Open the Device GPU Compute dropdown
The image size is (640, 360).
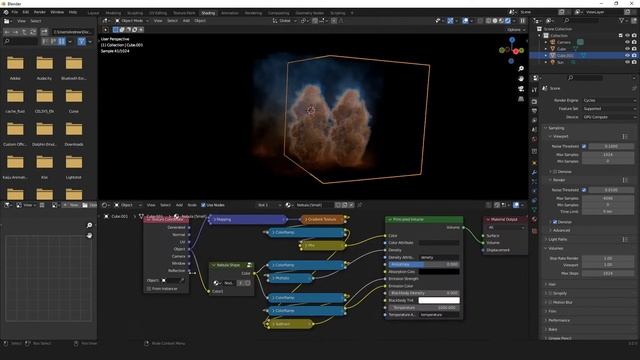(x=609, y=117)
